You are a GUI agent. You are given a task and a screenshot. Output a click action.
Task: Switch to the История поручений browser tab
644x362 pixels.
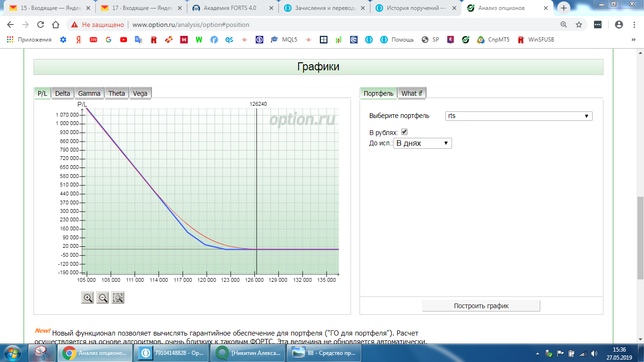tap(415, 8)
